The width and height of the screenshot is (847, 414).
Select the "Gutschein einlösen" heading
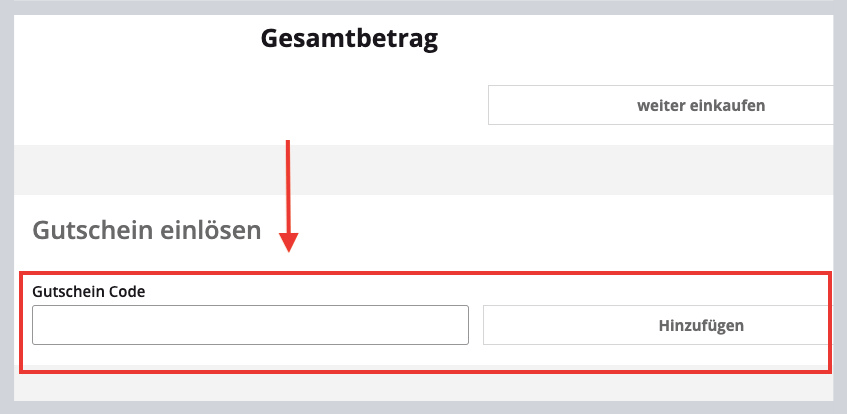(x=147, y=231)
